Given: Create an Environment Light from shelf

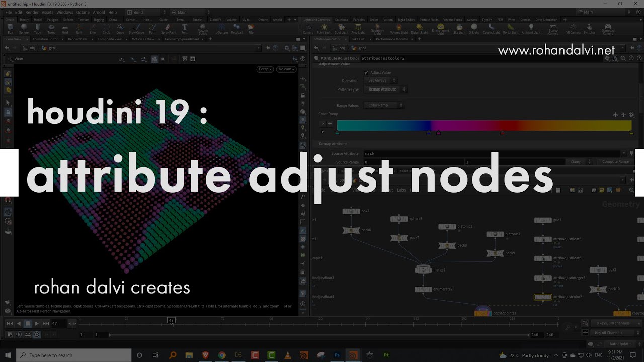Looking at the screenshot, I should pos(440,29).
